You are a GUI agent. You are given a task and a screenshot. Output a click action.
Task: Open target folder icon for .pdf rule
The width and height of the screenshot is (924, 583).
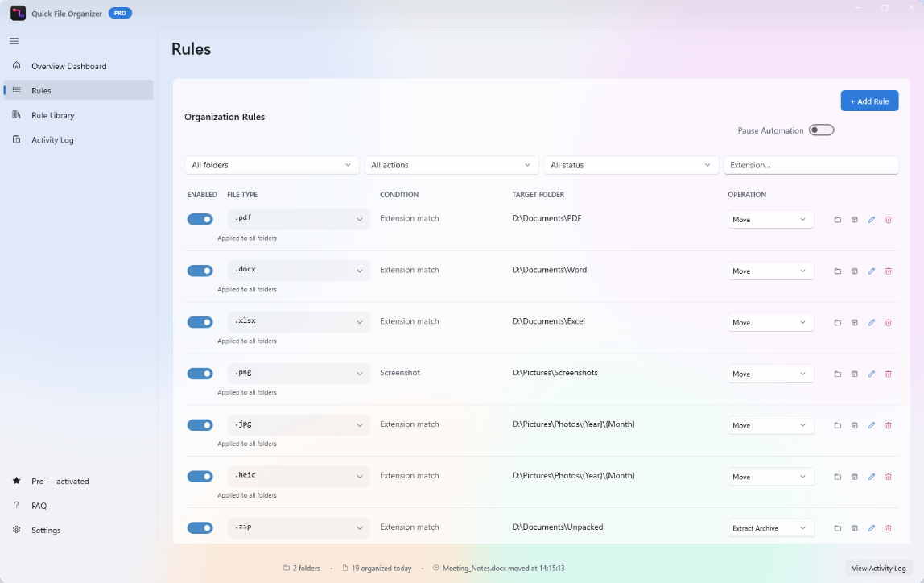pos(837,220)
